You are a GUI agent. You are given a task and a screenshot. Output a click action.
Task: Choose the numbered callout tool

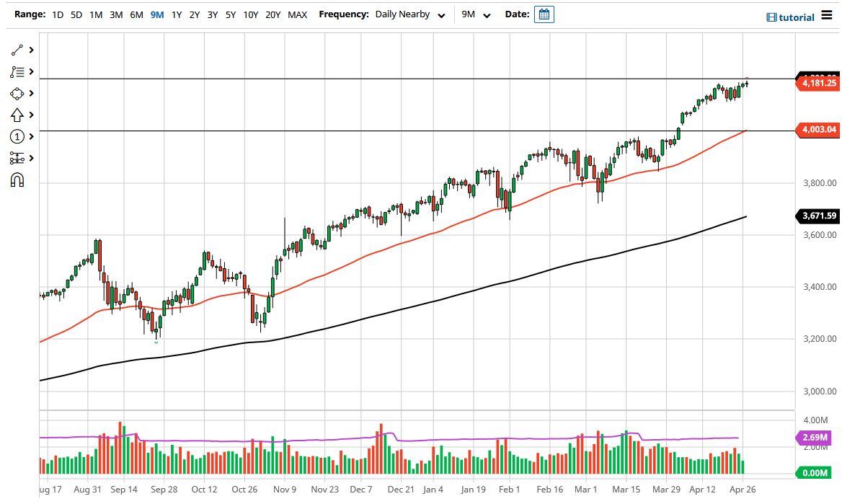point(17,136)
